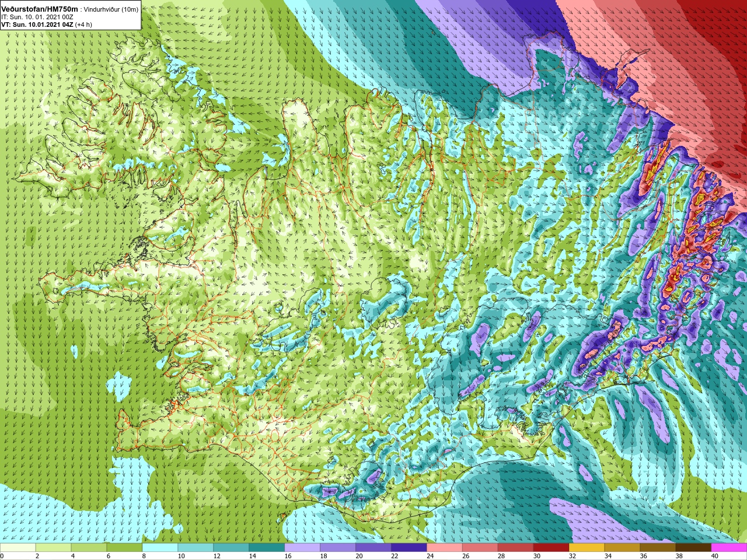Click the 36–38 brown legend swatch
747x560 pixels.
coord(658,547)
